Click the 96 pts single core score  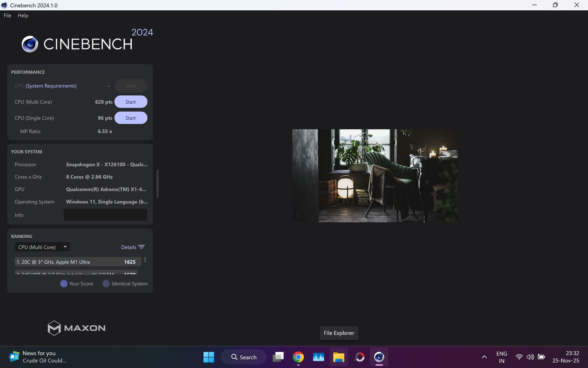[x=105, y=118]
